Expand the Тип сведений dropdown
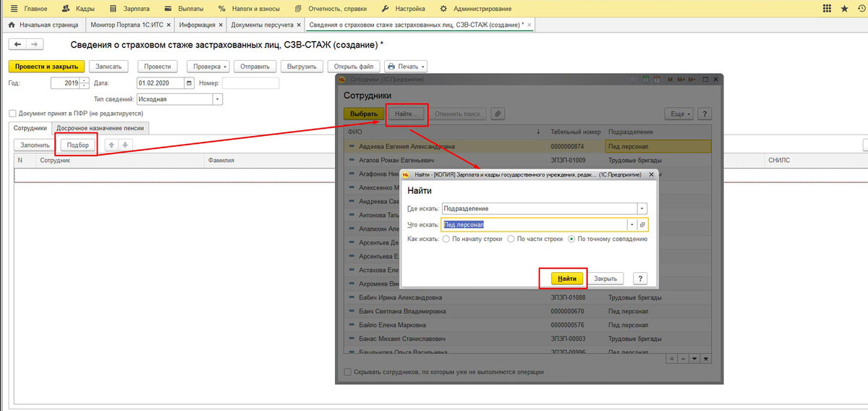The width and height of the screenshot is (868, 411). 217,99
